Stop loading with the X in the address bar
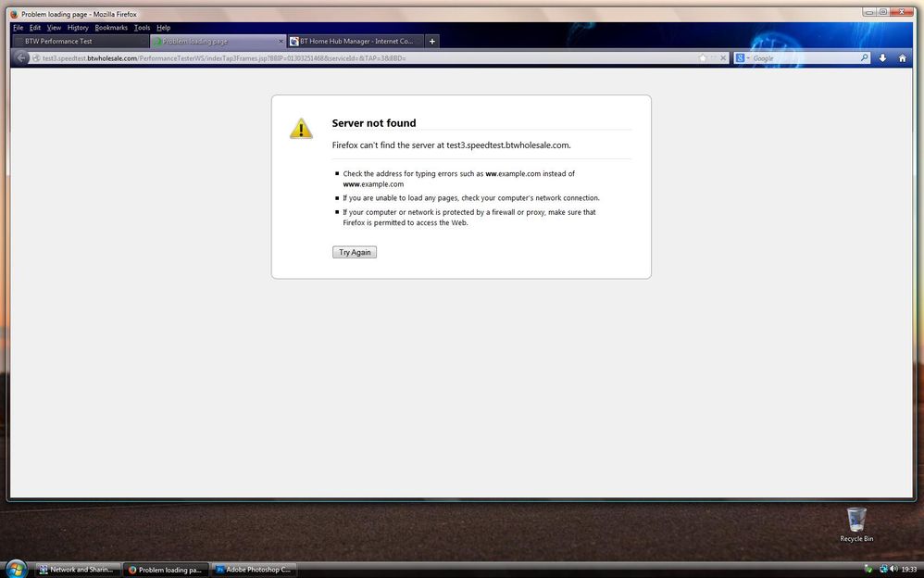The height and width of the screenshot is (578, 924). [723, 57]
